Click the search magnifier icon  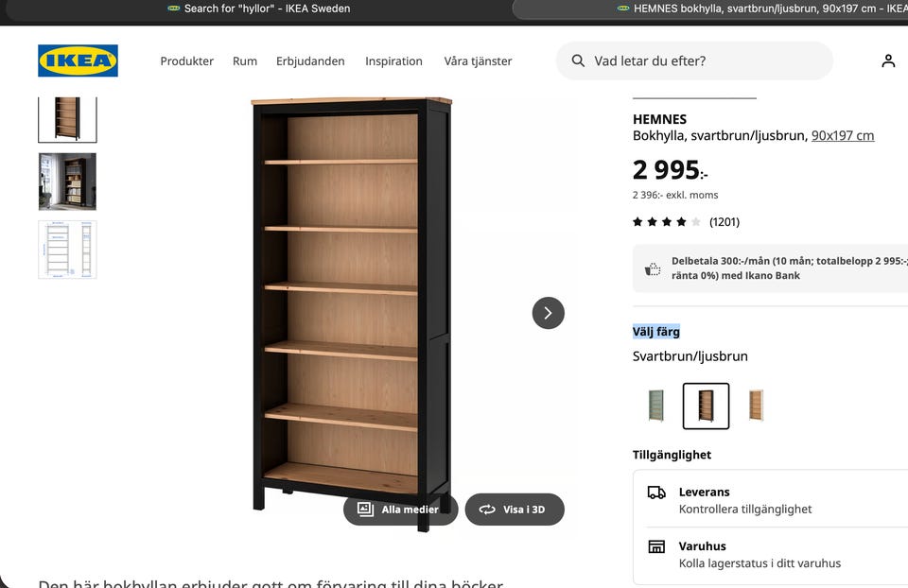pyautogui.click(x=578, y=61)
